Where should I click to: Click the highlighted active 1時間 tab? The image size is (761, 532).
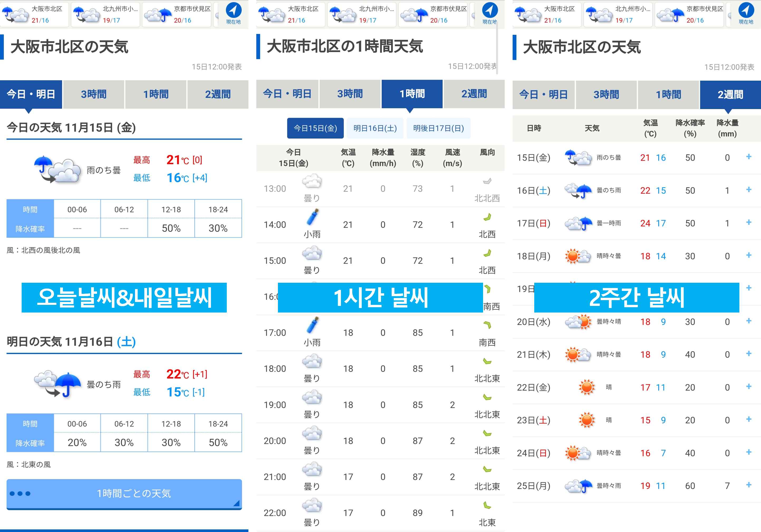click(412, 94)
